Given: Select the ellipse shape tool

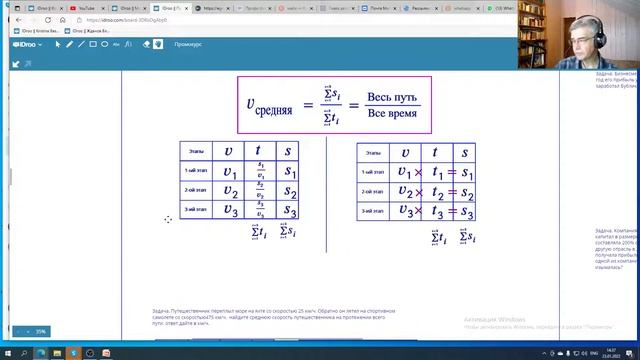Looking at the screenshot, I should [105, 44].
